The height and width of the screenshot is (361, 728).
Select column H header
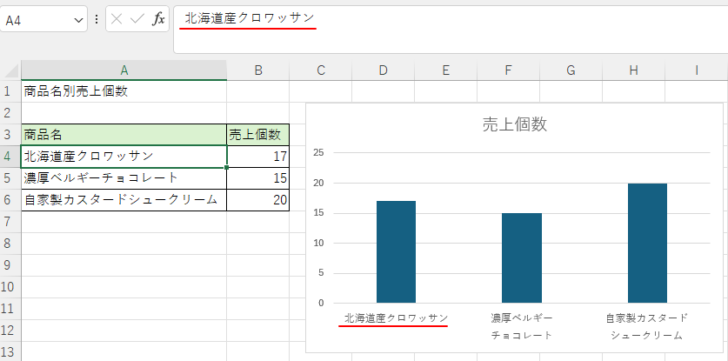[634, 70]
